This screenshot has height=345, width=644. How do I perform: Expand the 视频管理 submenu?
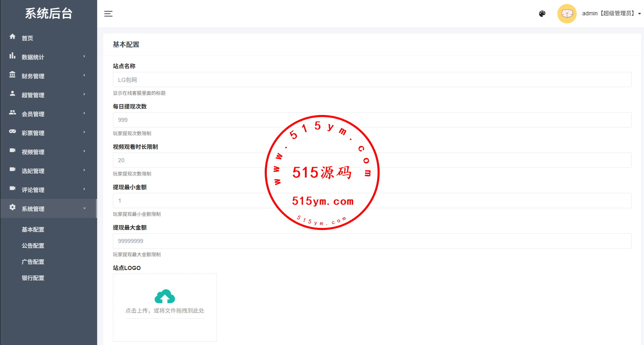click(x=48, y=152)
